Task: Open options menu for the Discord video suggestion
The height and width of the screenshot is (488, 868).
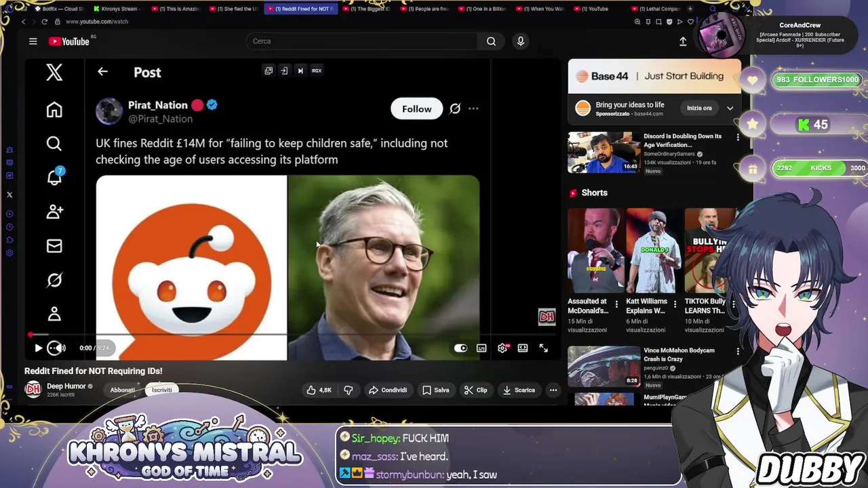Action: [738, 137]
